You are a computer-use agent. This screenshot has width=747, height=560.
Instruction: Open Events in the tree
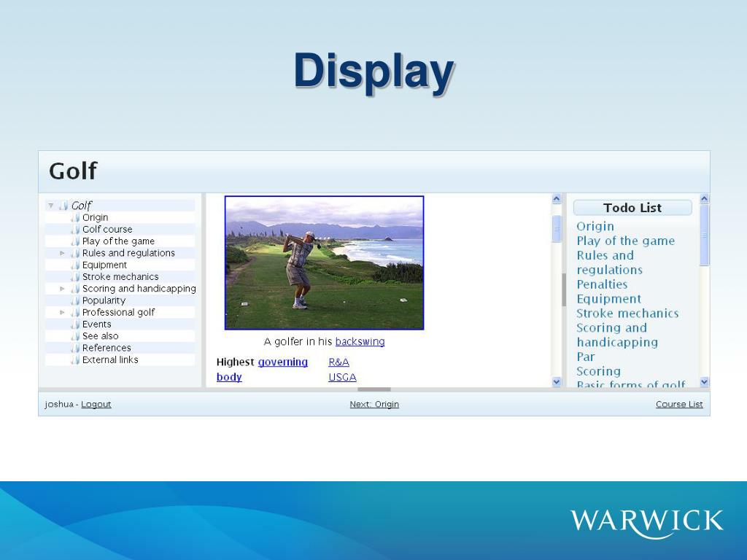97,324
